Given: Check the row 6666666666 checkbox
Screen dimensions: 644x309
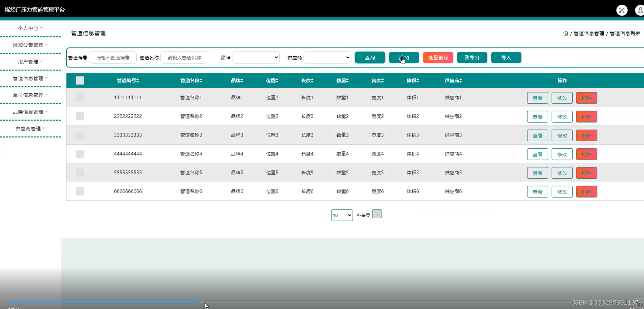Looking at the screenshot, I should tap(80, 191).
